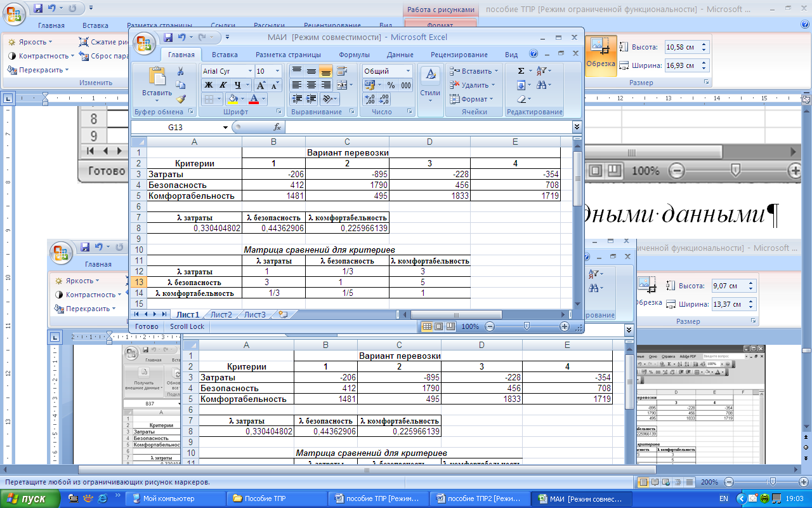Save the МАИ workbook via quick access toolbar

pos(168,37)
